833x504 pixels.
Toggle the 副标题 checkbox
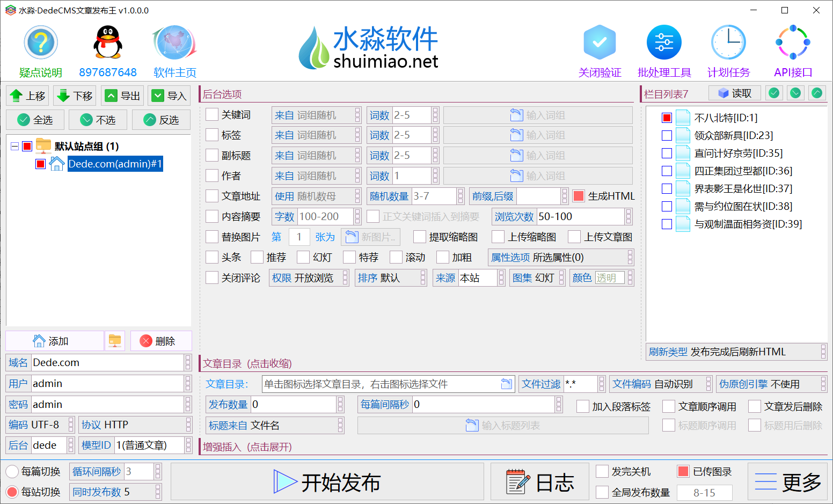pos(212,155)
